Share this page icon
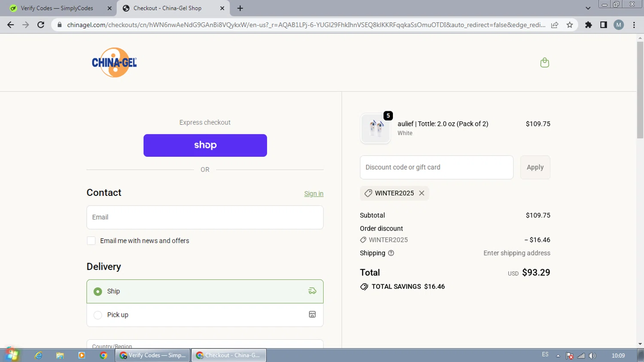This screenshot has width=644, height=362. 555,25
